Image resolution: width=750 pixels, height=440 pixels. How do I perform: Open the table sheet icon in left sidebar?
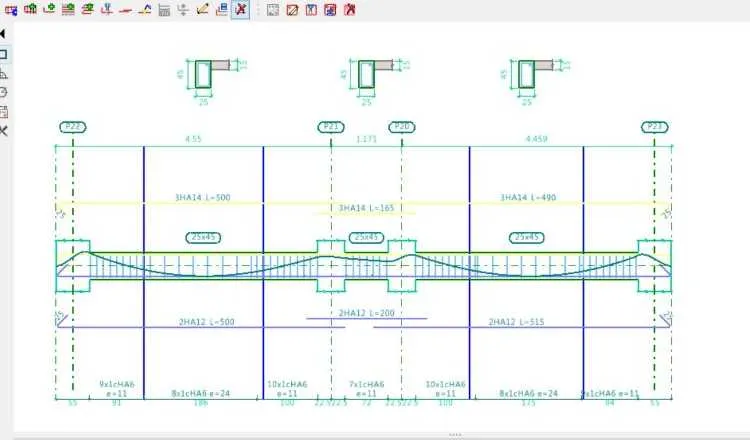(3, 112)
